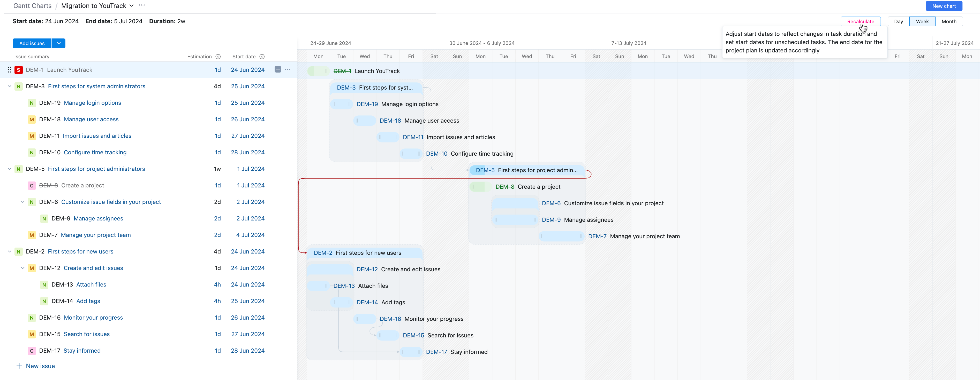The height and width of the screenshot is (380, 980).
Task: Click the Gantt Charts breadcrumb
Action: (x=32, y=6)
